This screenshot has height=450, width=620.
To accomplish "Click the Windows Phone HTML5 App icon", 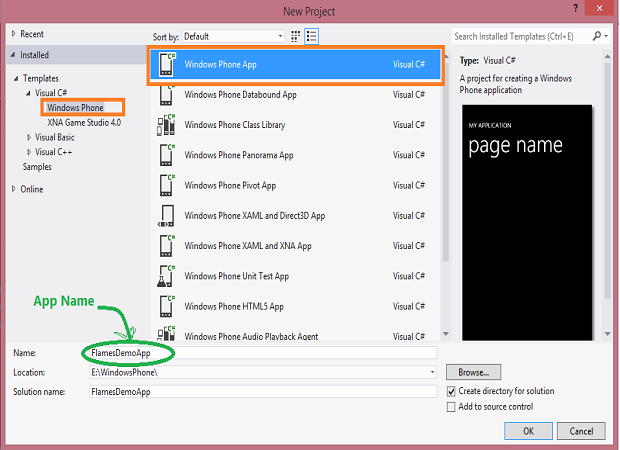I will click(x=166, y=306).
